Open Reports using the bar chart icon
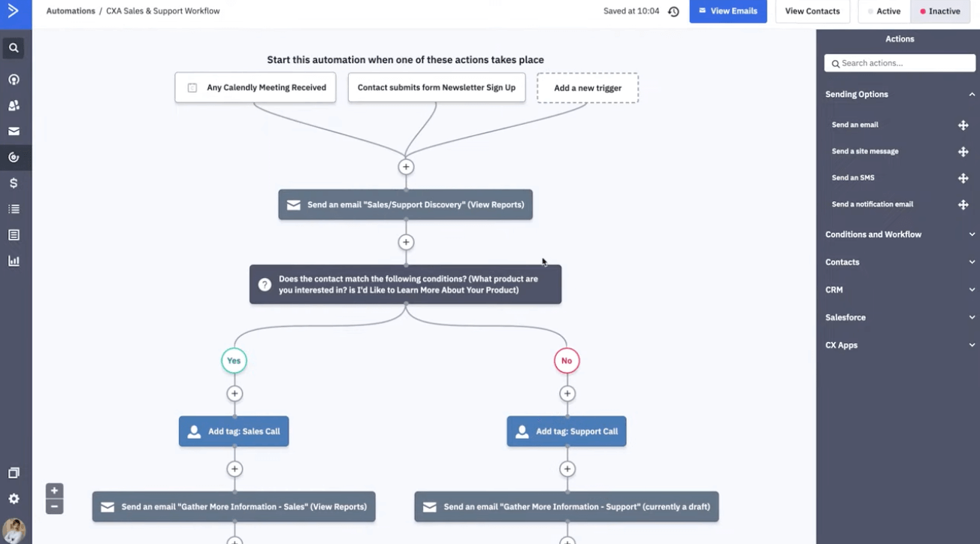The width and height of the screenshot is (980, 544). click(x=15, y=261)
